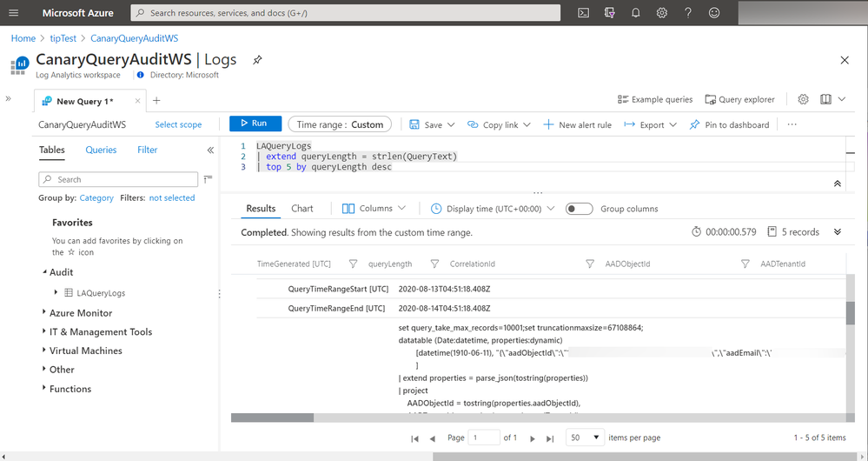
Task: Open the Export dropdown
Action: click(650, 124)
